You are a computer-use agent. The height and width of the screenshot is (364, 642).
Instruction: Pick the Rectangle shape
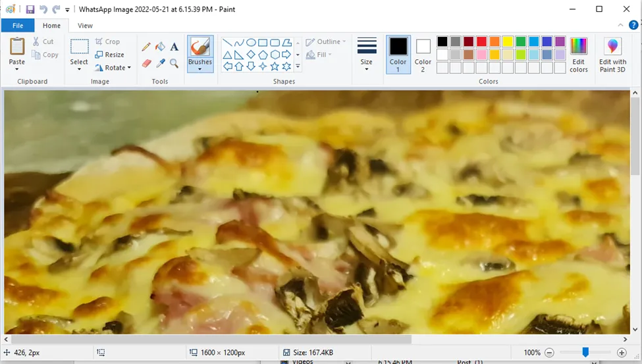coord(263,43)
